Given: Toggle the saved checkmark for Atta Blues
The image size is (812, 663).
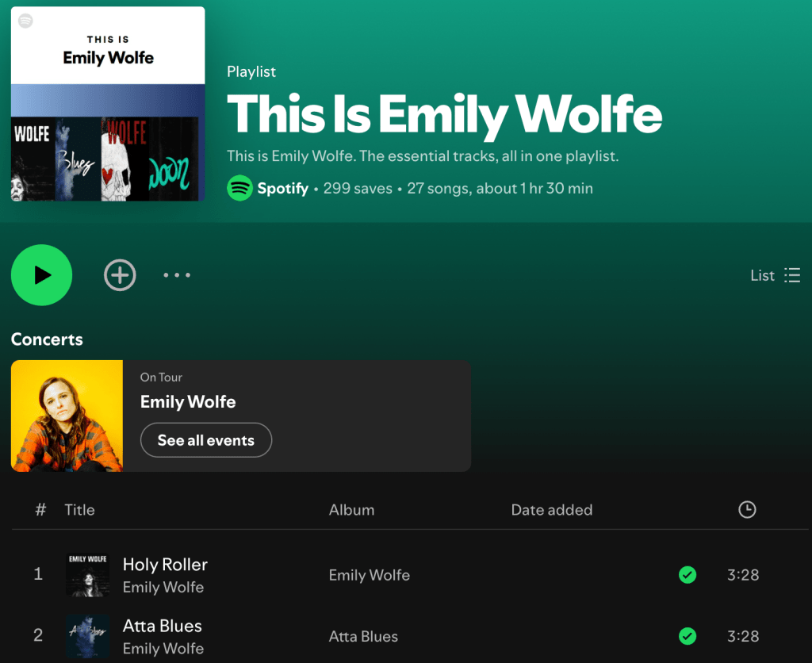Looking at the screenshot, I should click(688, 635).
